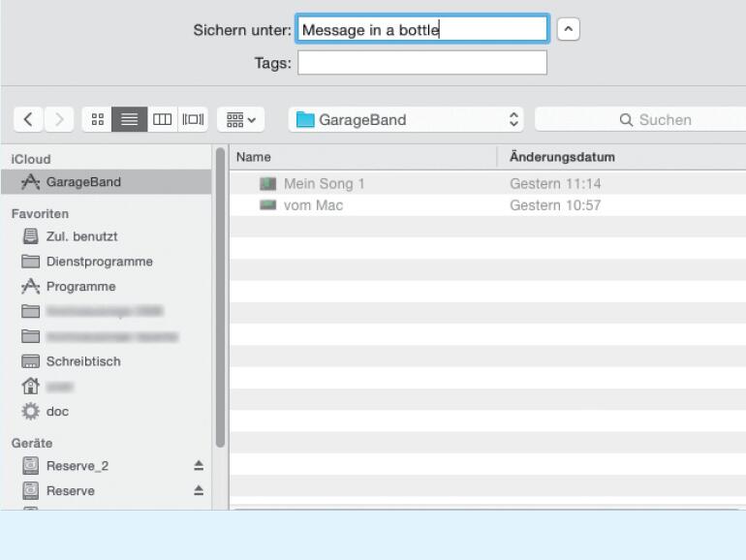Screen dimensions: 746x560
Task: Go forward with the right chevron button
Action: pos(59,119)
